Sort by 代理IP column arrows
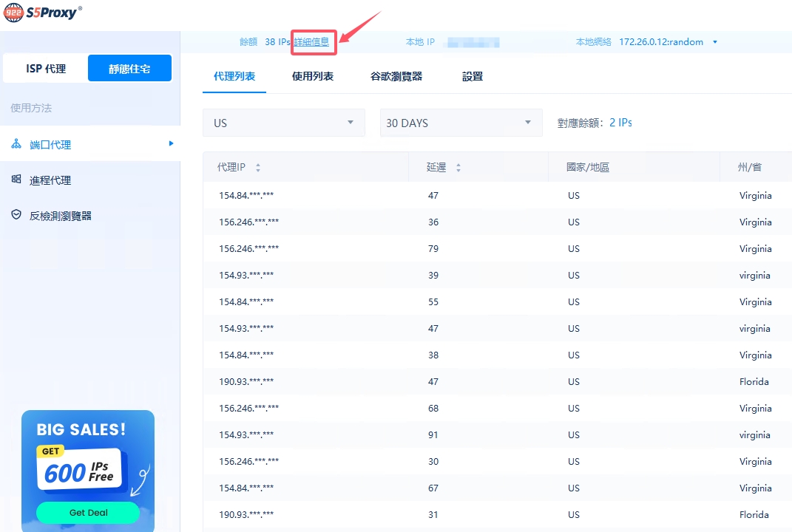 click(258, 168)
